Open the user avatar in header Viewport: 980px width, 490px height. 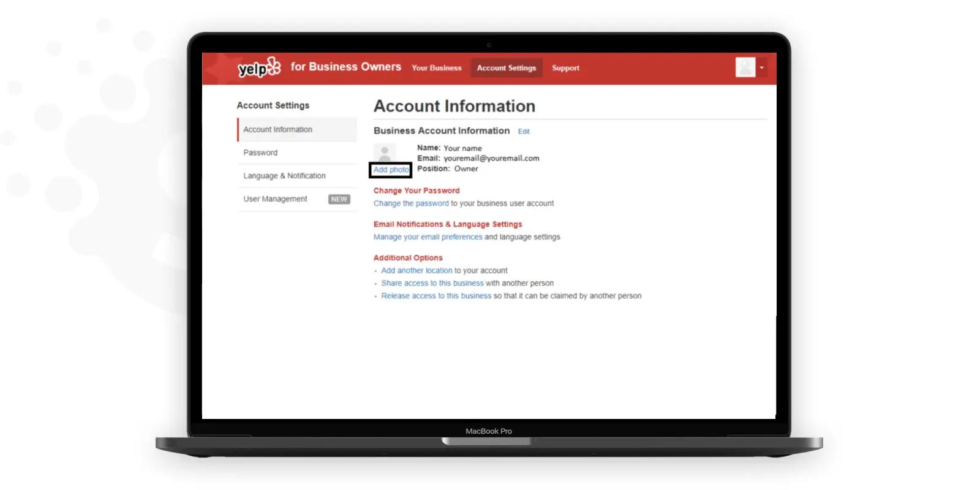pyautogui.click(x=745, y=67)
